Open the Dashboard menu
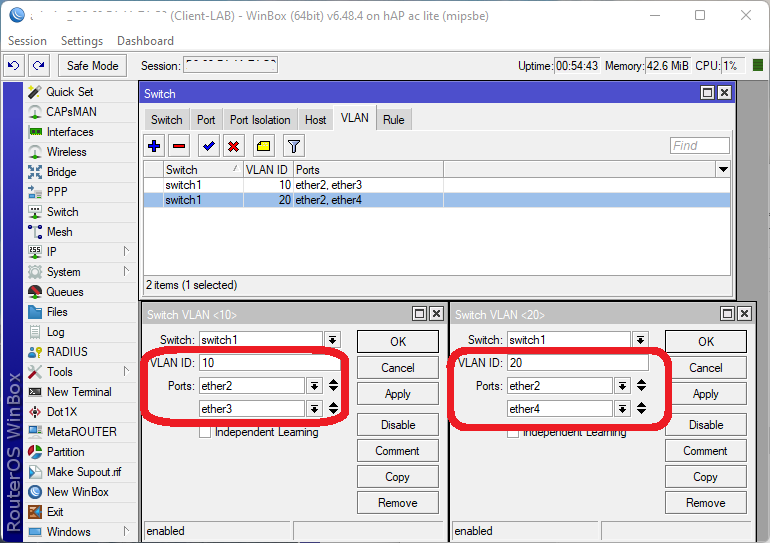 (x=145, y=41)
